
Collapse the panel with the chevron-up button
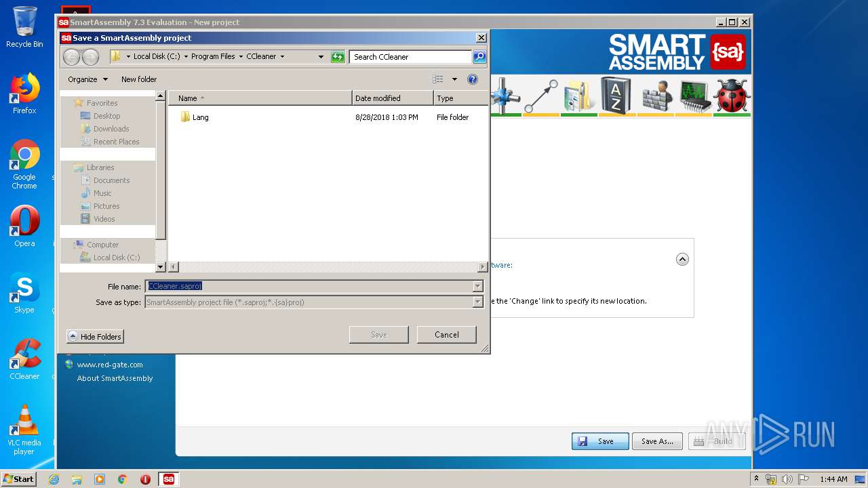pos(682,259)
